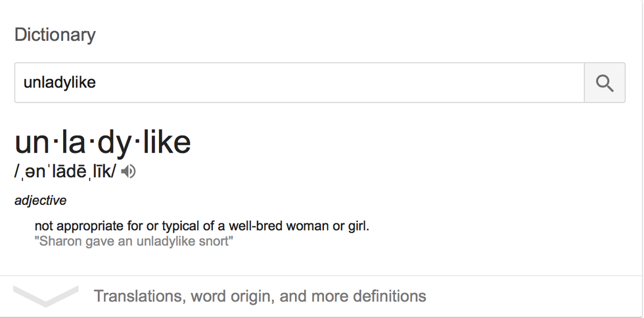The image size is (644, 318).
Task: Click the phonetic pronunciation text
Action: point(65,172)
